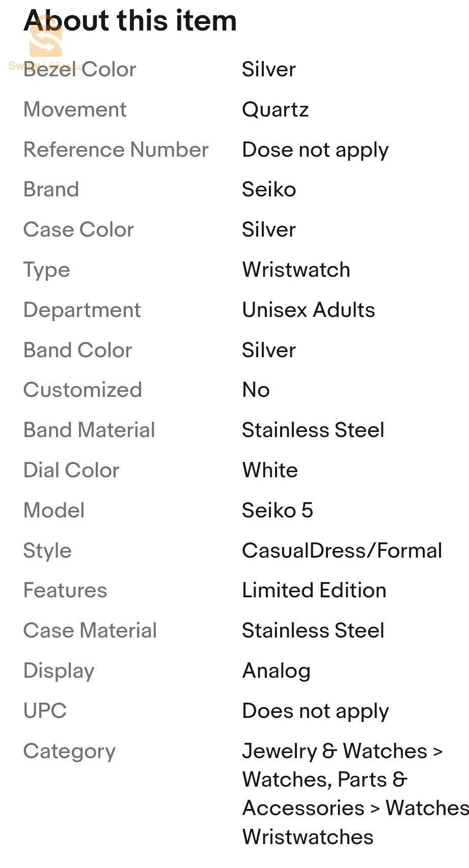The width and height of the screenshot is (469, 868).
Task: Click the White dial color value
Action: (270, 470)
